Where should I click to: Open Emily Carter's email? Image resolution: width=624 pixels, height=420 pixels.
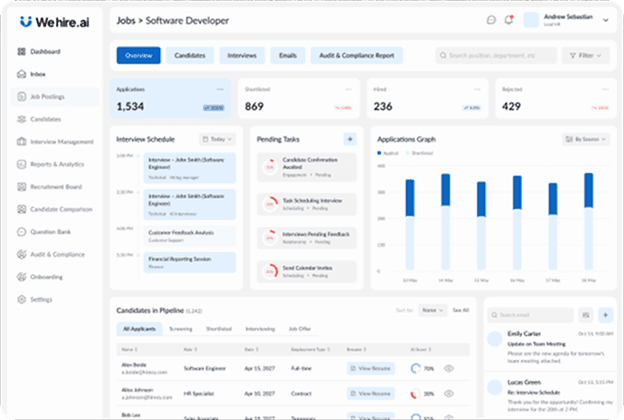tap(550, 347)
